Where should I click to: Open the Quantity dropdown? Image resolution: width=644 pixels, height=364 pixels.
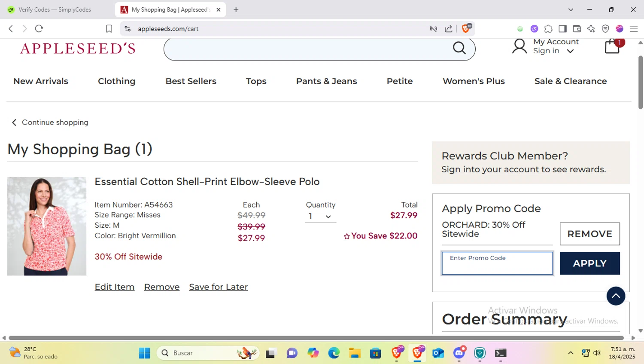tap(320, 217)
